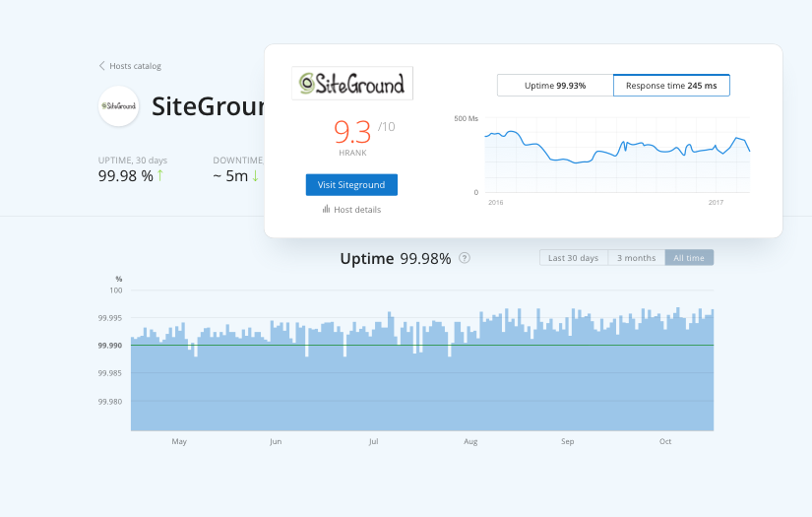This screenshot has height=517, width=812.
Task: Click the bar chart icon beside Host details
Action: [x=326, y=209]
